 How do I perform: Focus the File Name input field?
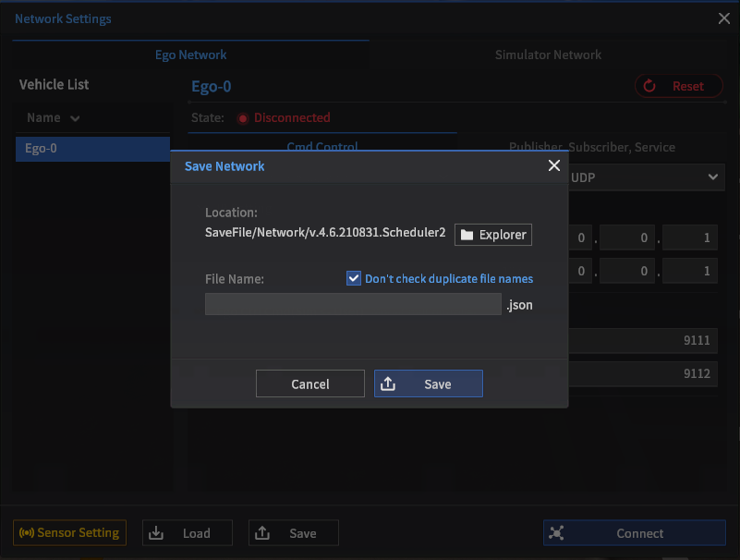pos(353,304)
